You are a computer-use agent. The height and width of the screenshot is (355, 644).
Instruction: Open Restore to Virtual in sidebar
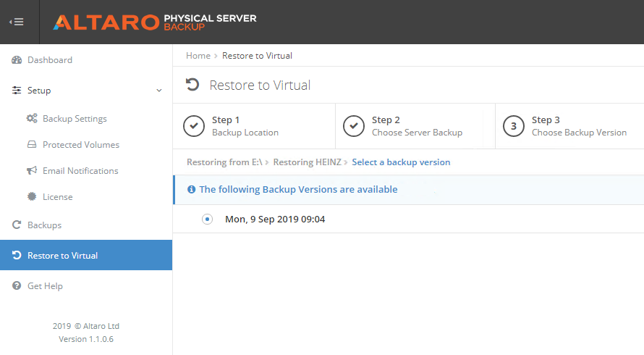point(62,256)
